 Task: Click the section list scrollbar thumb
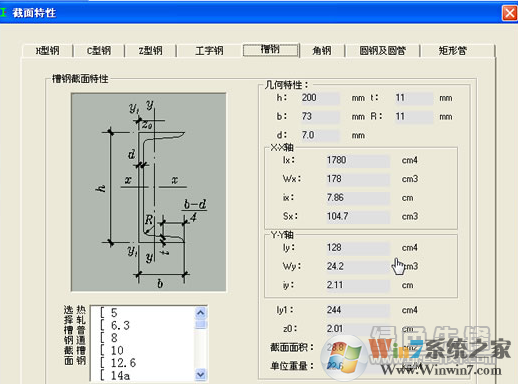click(201, 324)
